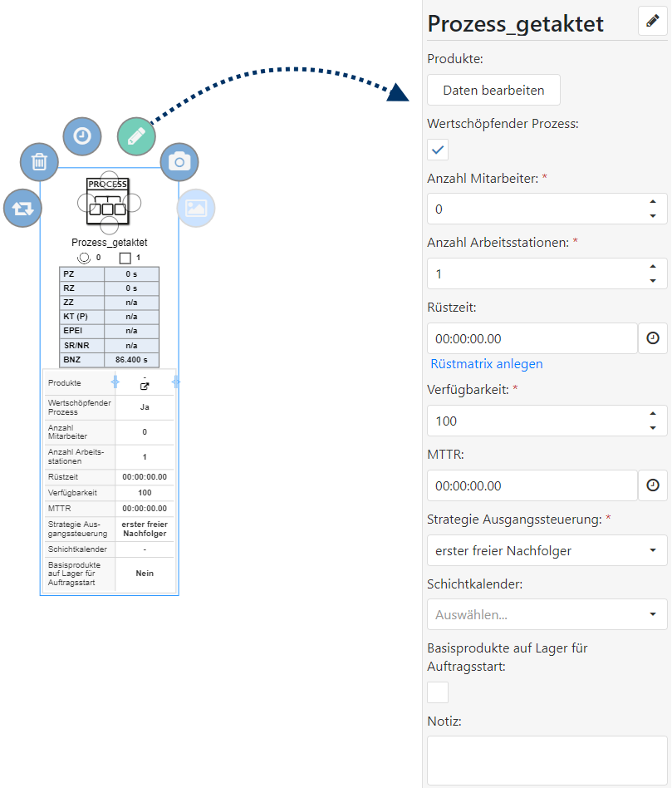
Task: Open time picker clock for MTTR
Action: tap(652, 485)
